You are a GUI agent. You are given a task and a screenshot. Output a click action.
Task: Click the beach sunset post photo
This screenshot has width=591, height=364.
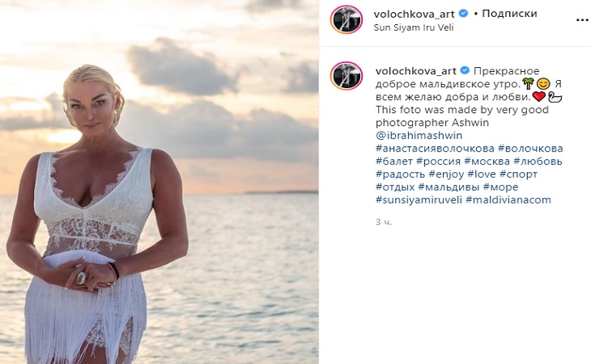pos(159,182)
